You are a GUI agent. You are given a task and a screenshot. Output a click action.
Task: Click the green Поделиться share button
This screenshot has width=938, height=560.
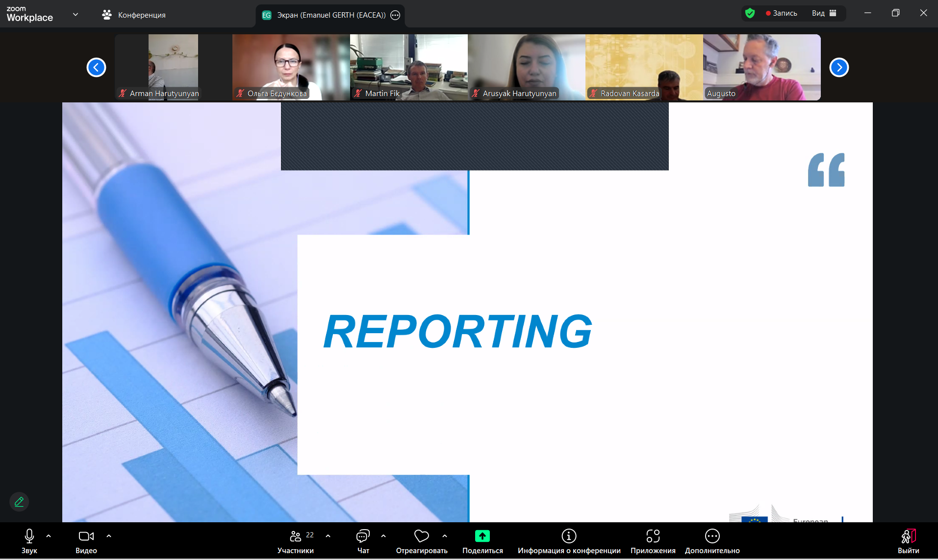tap(482, 536)
